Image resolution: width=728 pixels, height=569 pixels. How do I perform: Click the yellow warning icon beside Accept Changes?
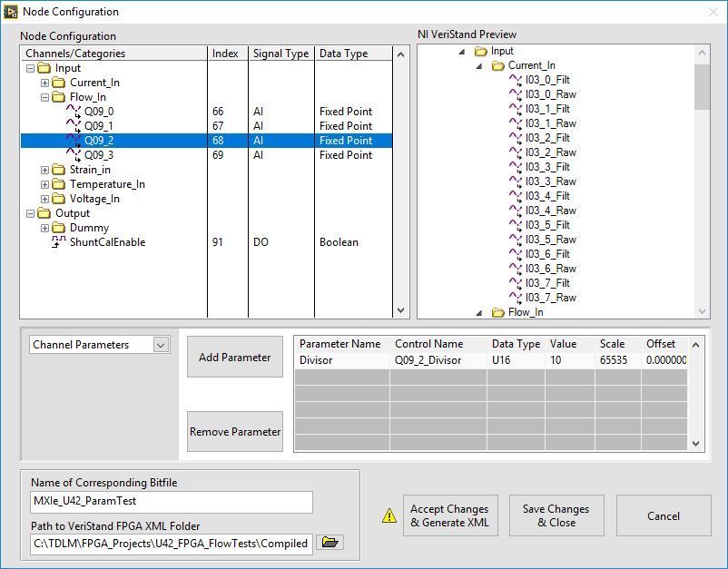[389, 515]
